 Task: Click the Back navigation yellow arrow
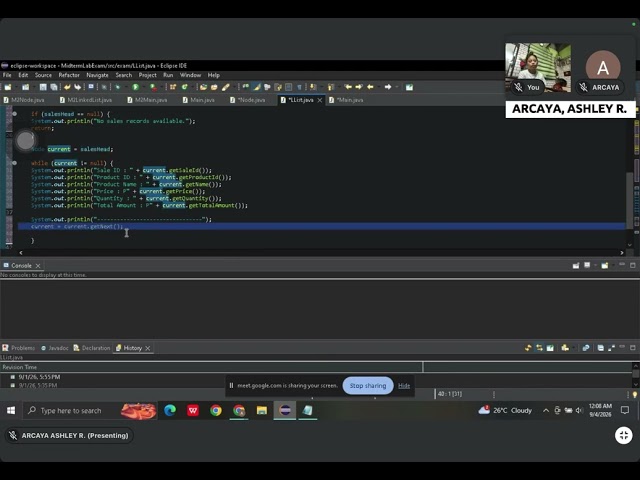[370, 87]
